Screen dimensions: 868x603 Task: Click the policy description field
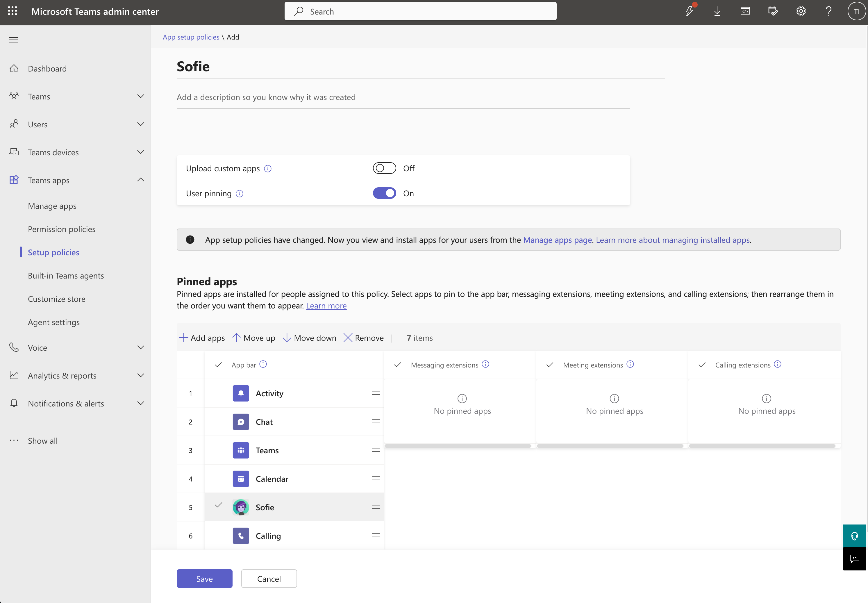pyautogui.click(x=403, y=97)
